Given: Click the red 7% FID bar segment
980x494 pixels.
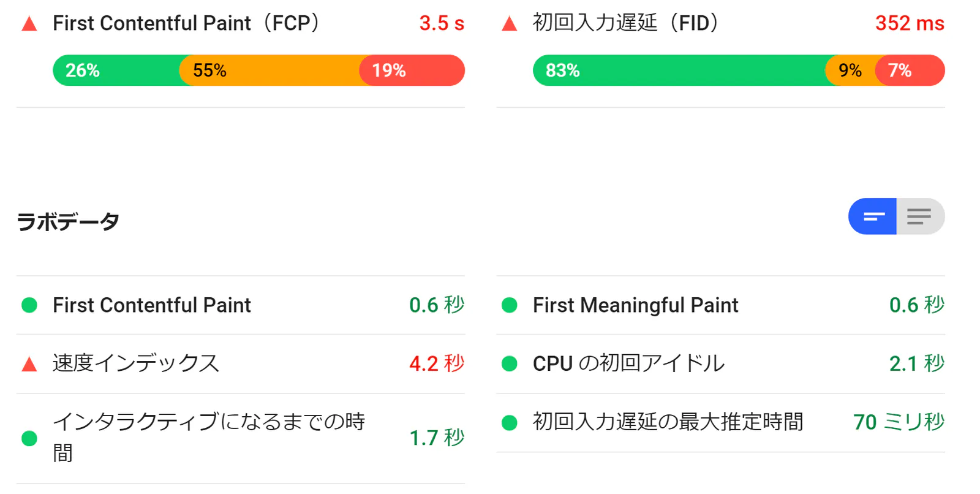Looking at the screenshot, I should coord(910,70).
